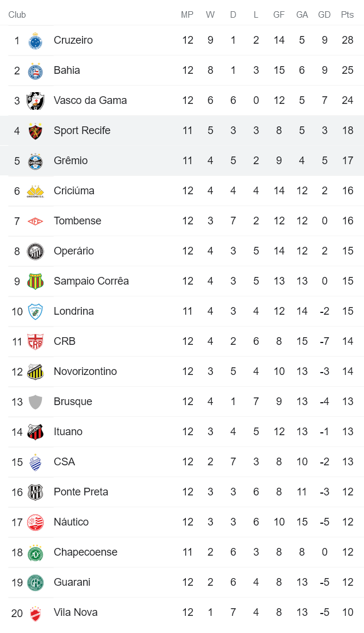Click the MP column header
Screen dimensions: 364x633
click(x=187, y=15)
